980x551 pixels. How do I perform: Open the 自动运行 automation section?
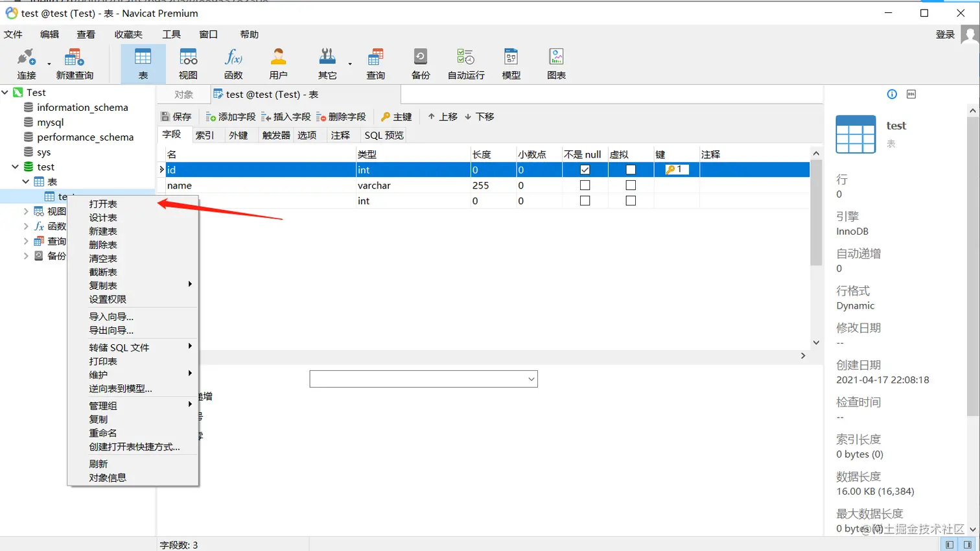point(466,64)
